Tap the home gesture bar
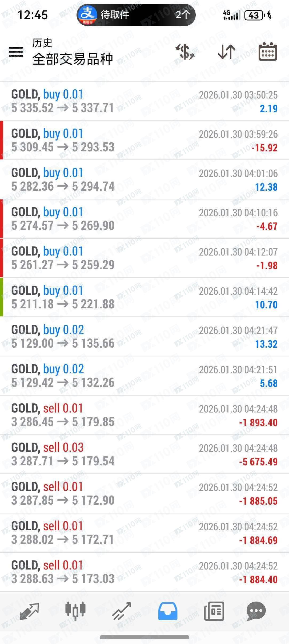Screen dimensions: 289x644 click(144, 637)
